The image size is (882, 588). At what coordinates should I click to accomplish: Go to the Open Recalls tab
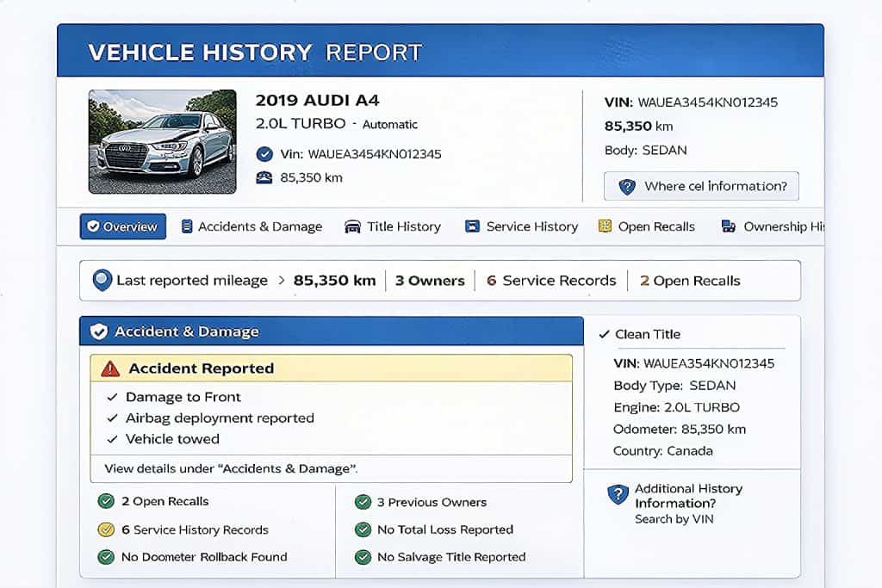pos(646,226)
